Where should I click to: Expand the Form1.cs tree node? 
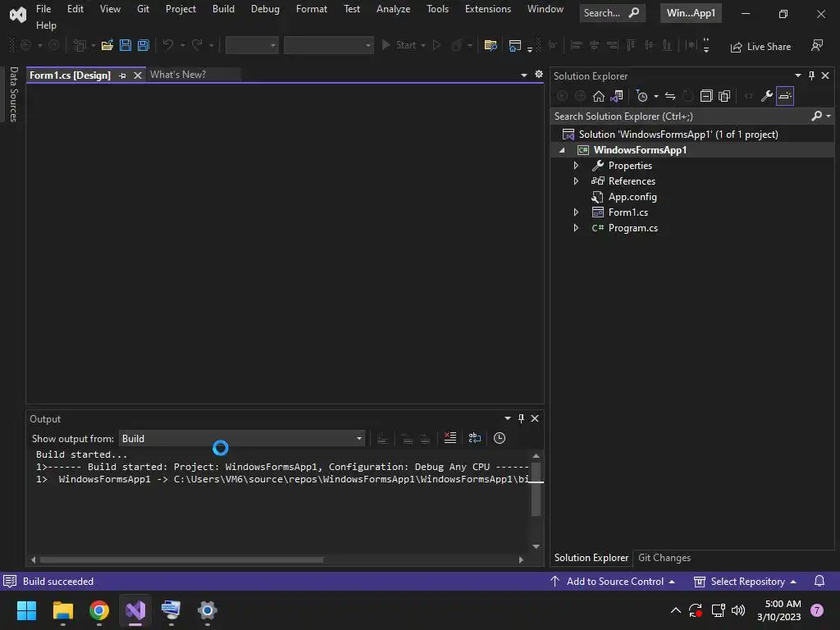pyautogui.click(x=576, y=212)
